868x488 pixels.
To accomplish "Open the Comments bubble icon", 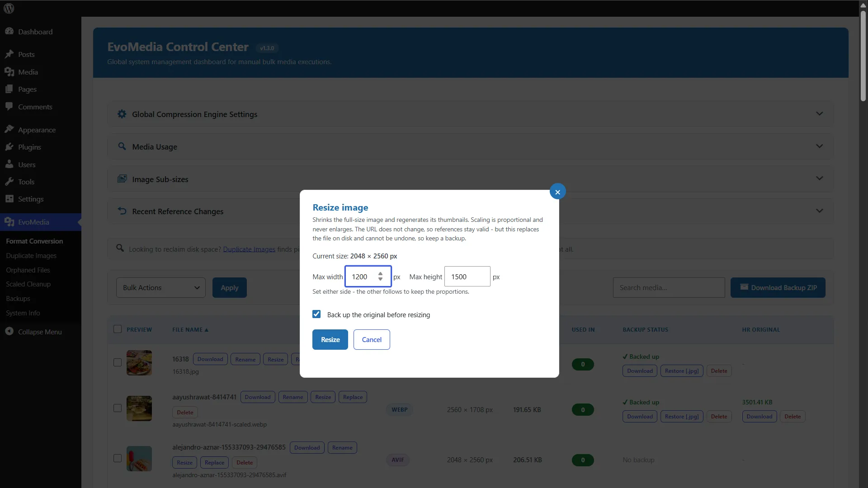I will pos(9,107).
